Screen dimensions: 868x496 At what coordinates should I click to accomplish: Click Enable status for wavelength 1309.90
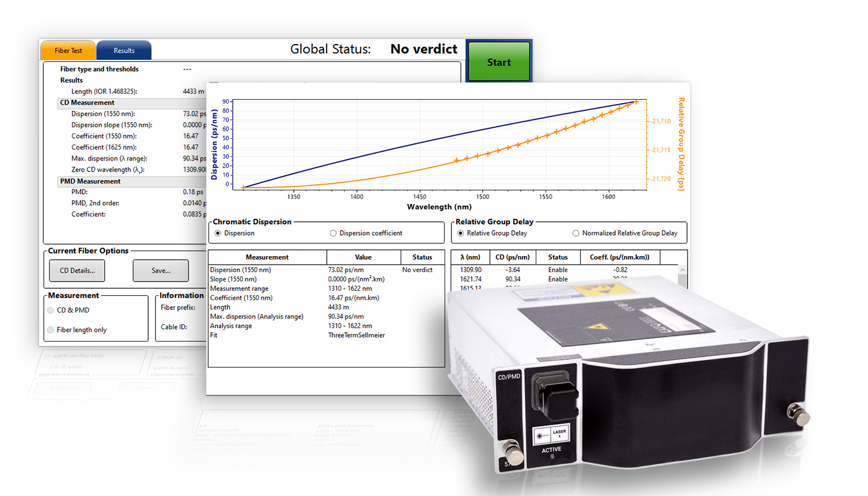[x=557, y=270]
